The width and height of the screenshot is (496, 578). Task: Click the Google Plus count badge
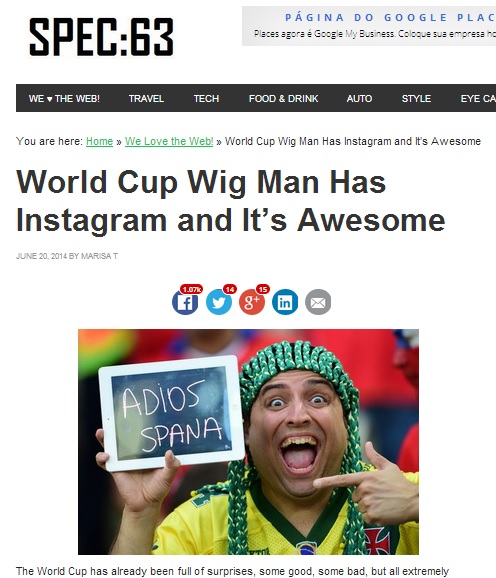(263, 289)
